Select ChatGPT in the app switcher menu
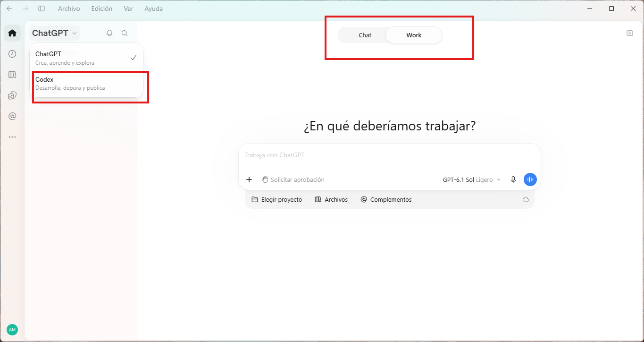Screen dimensions: 644x342 [x=86, y=58]
